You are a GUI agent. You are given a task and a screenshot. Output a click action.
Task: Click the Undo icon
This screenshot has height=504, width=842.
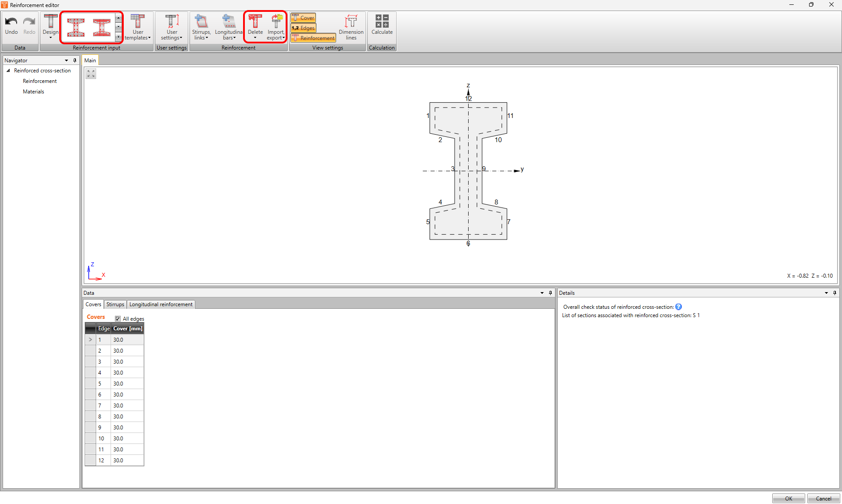click(x=11, y=24)
